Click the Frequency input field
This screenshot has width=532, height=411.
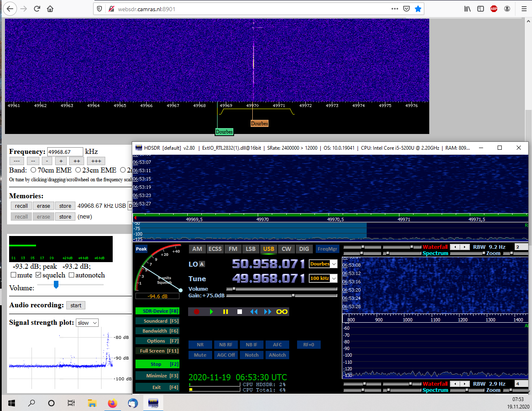(65, 152)
